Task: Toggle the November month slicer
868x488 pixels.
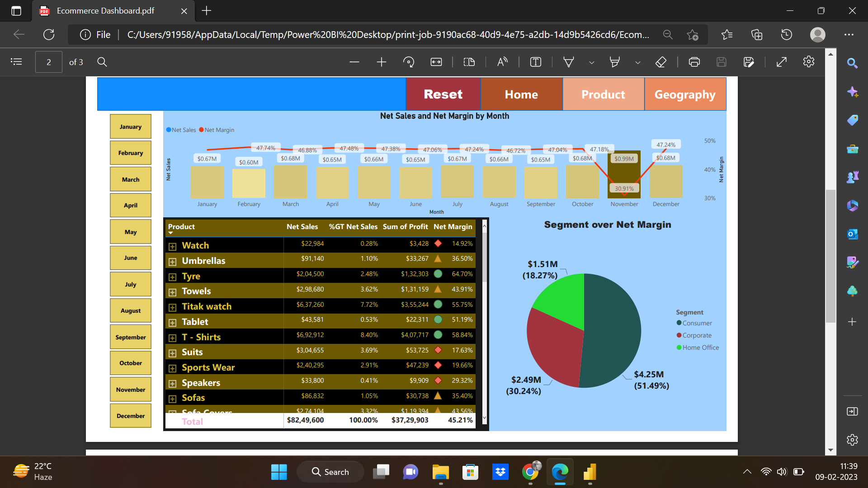Action: click(x=131, y=389)
